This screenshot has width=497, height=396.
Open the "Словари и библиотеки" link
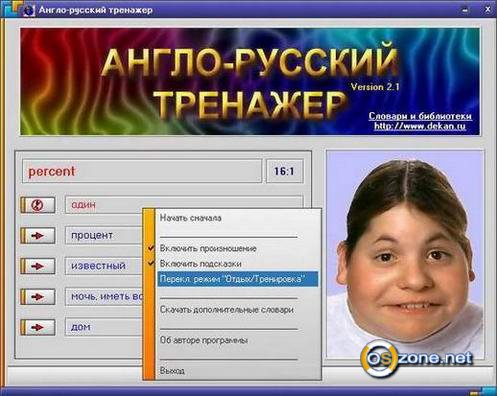pyautogui.click(x=420, y=116)
